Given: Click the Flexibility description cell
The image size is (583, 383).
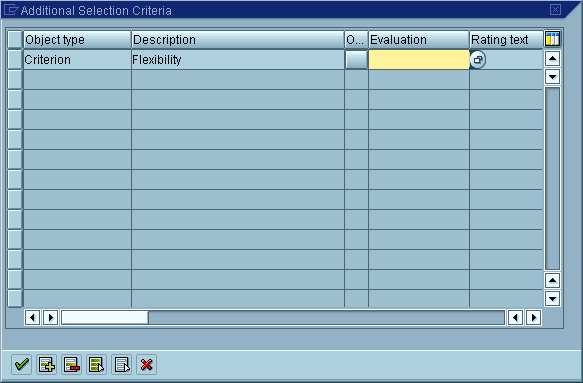Looking at the screenshot, I should (x=238, y=59).
